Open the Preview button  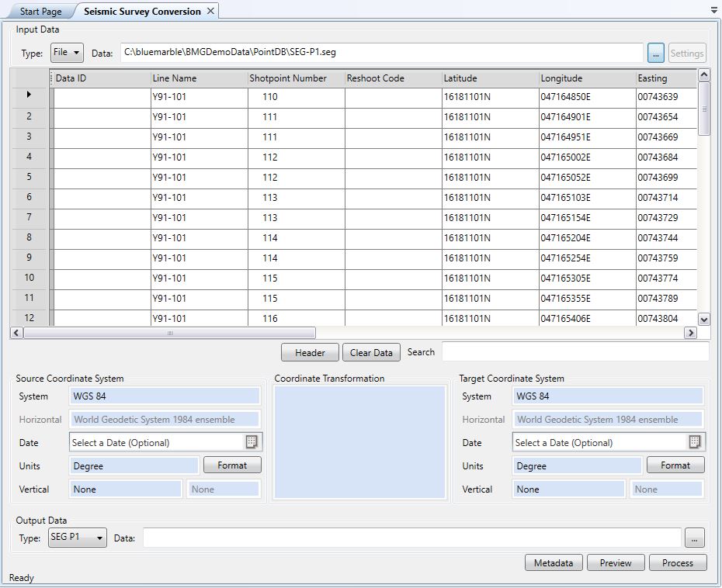point(616,562)
